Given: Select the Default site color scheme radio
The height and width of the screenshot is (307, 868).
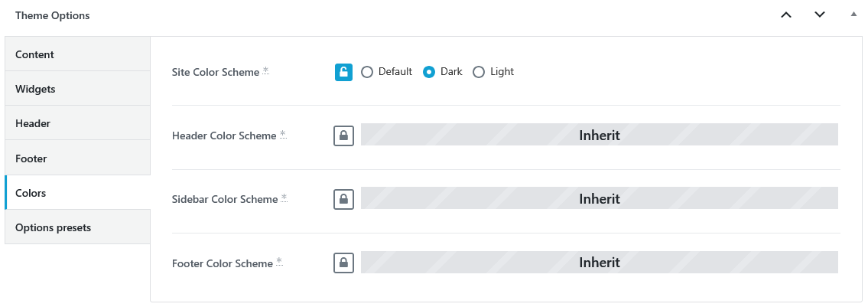Looking at the screenshot, I should (x=366, y=72).
